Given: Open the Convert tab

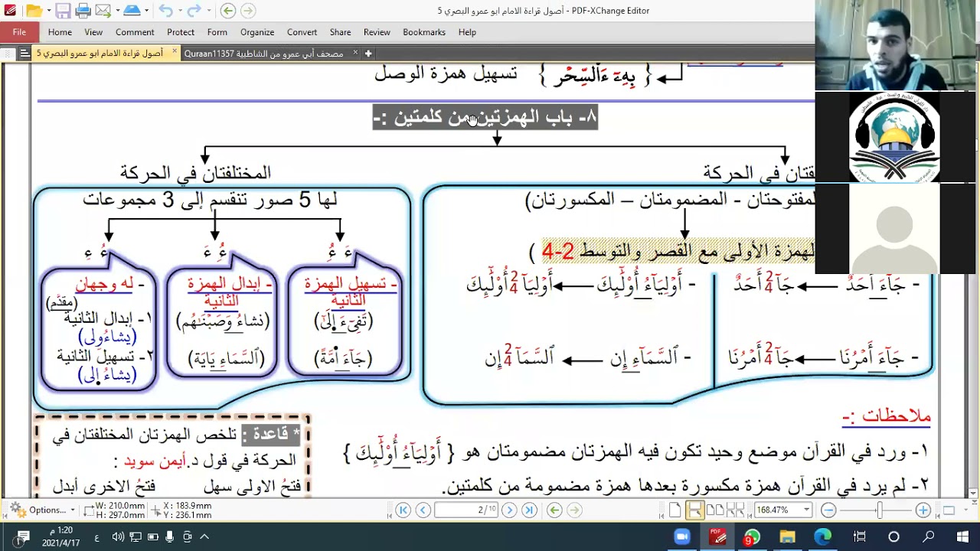Looking at the screenshot, I should click(x=302, y=32).
